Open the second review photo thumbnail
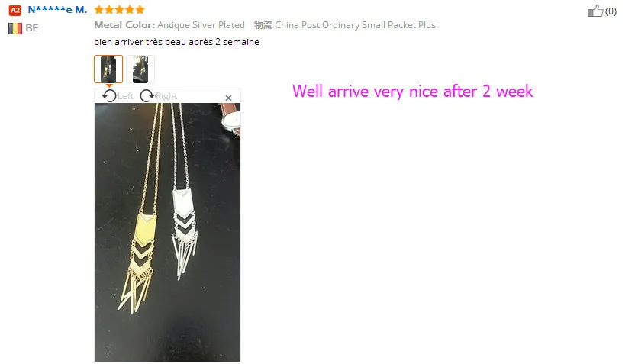The width and height of the screenshot is (635, 364). [140, 69]
